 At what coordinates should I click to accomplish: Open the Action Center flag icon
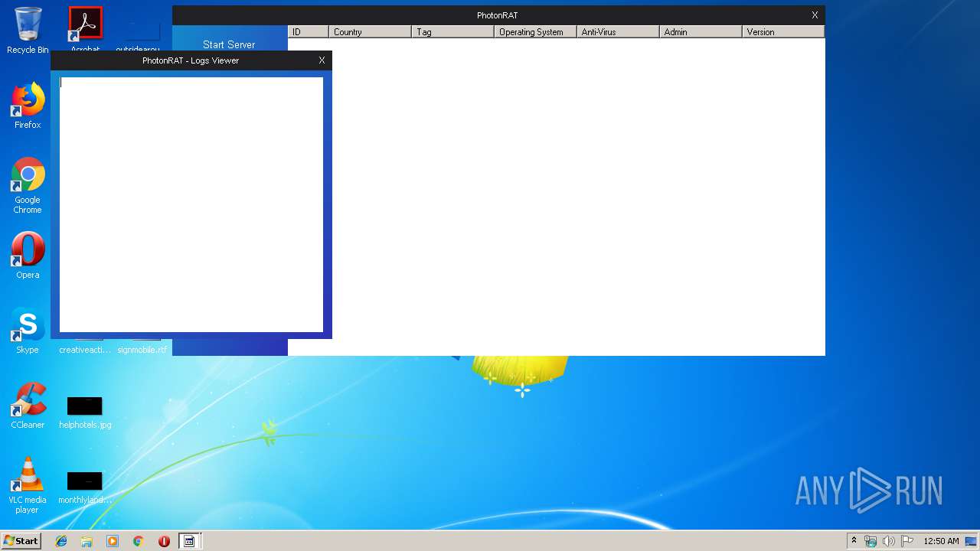click(907, 541)
